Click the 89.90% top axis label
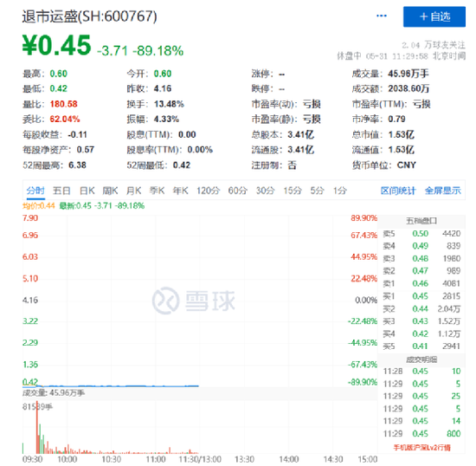The height and width of the screenshot is (466, 476). (363, 217)
